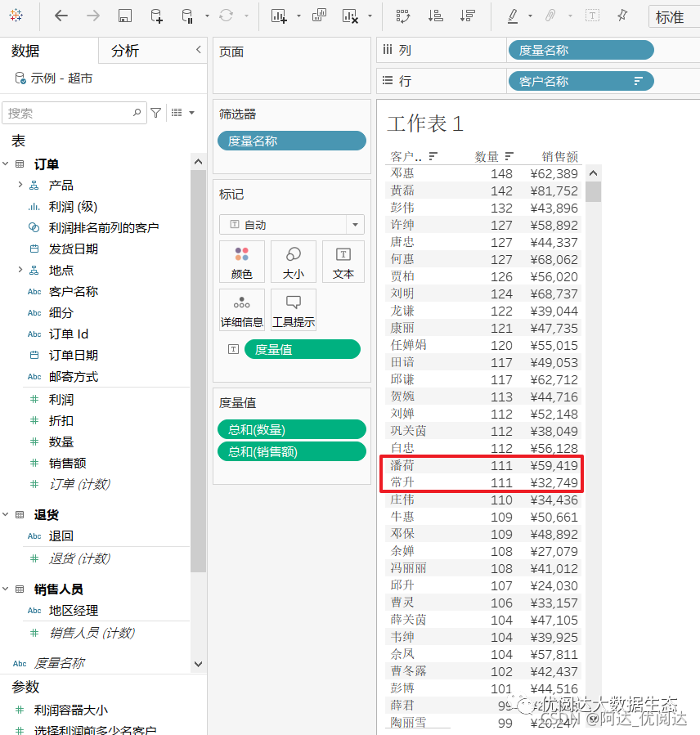Click sort icon on 客户 column header
700x735 pixels.
point(433,155)
